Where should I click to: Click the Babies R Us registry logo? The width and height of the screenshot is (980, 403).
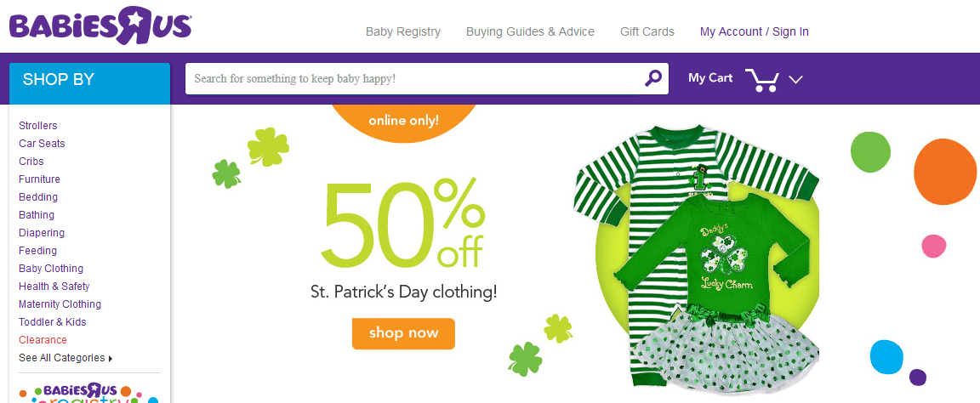(x=89, y=392)
